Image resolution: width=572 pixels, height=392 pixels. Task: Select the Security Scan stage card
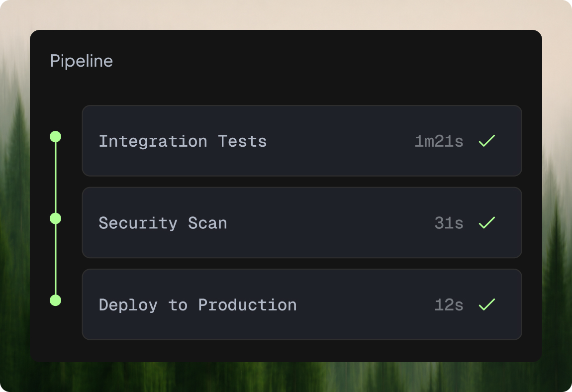[302, 223]
